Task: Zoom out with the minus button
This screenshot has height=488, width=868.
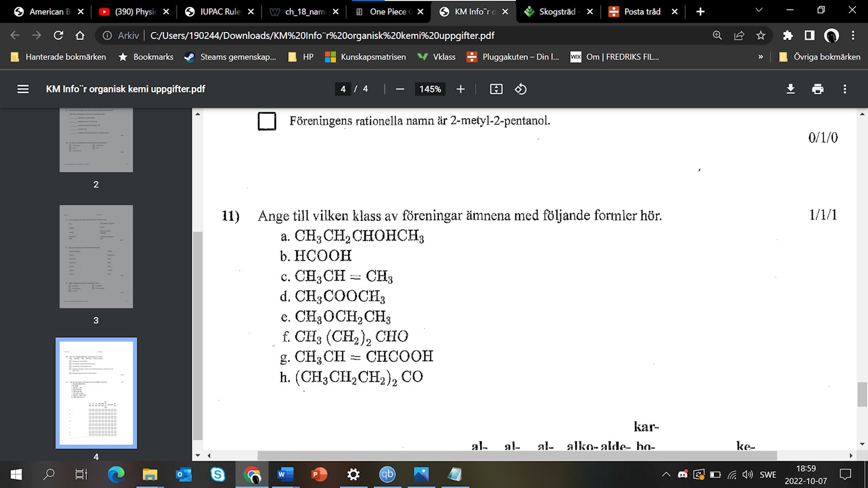Action: pos(400,89)
